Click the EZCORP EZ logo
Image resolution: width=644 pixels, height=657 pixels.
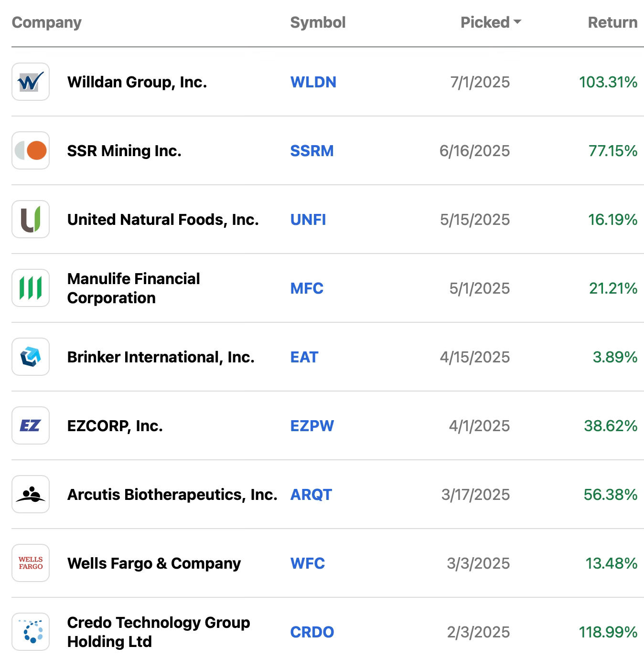tap(30, 425)
